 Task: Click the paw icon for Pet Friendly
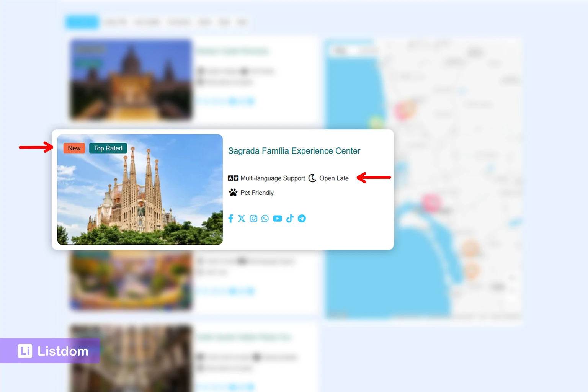tap(233, 193)
